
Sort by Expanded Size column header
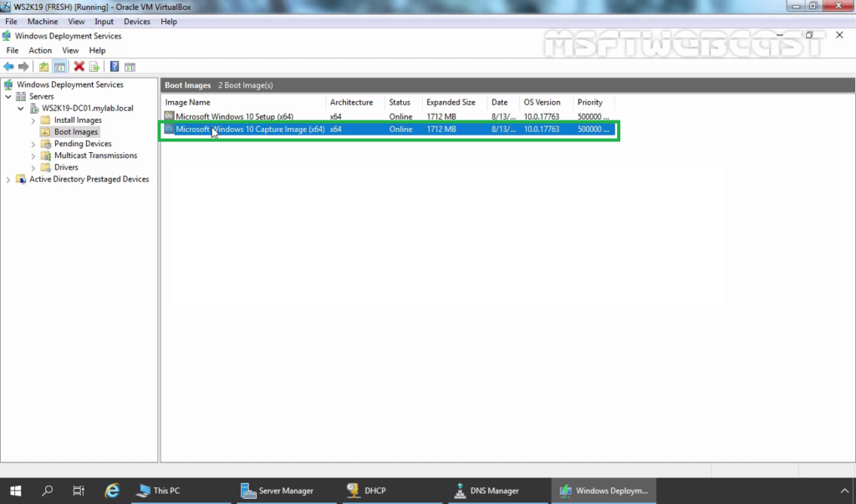point(454,102)
